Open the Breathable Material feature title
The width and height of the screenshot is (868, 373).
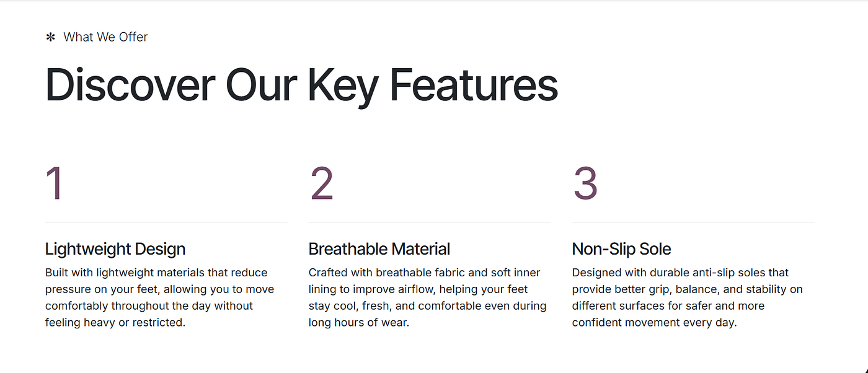point(379,249)
